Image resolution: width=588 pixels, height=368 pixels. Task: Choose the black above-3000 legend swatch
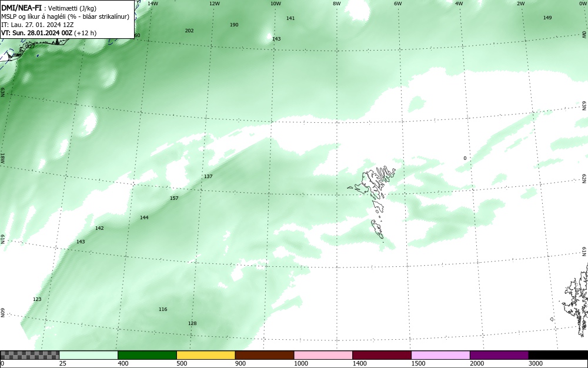coord(558,355)
